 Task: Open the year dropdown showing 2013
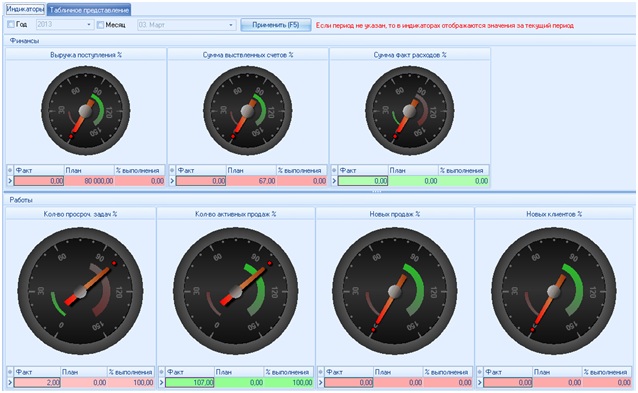pos(89,25)
